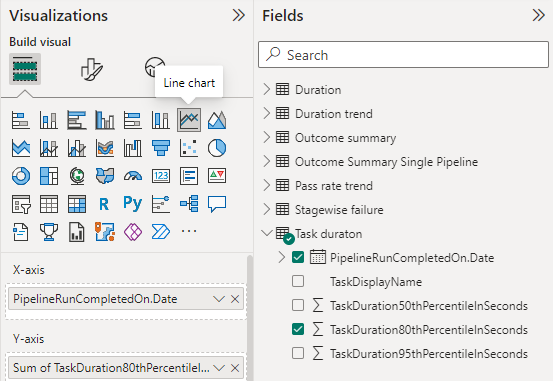The height and width of the screenshot is (381, 553).
Task: Open X-axis PipelineRunCompletedOn.Date dropdown
Action: [x=219, y=299]
